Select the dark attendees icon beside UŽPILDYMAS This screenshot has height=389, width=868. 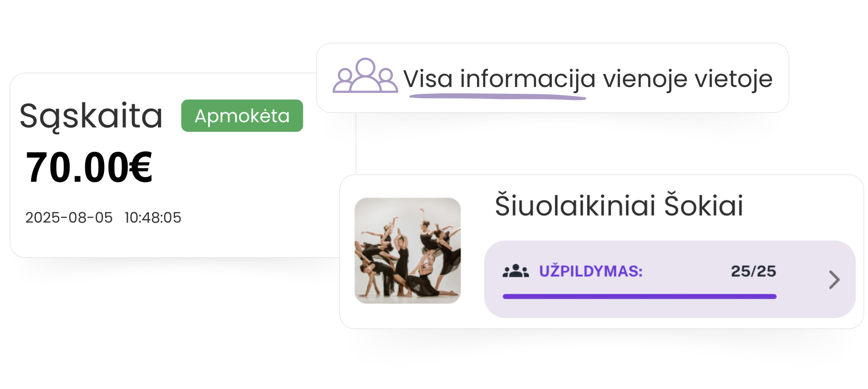point(515,271)
